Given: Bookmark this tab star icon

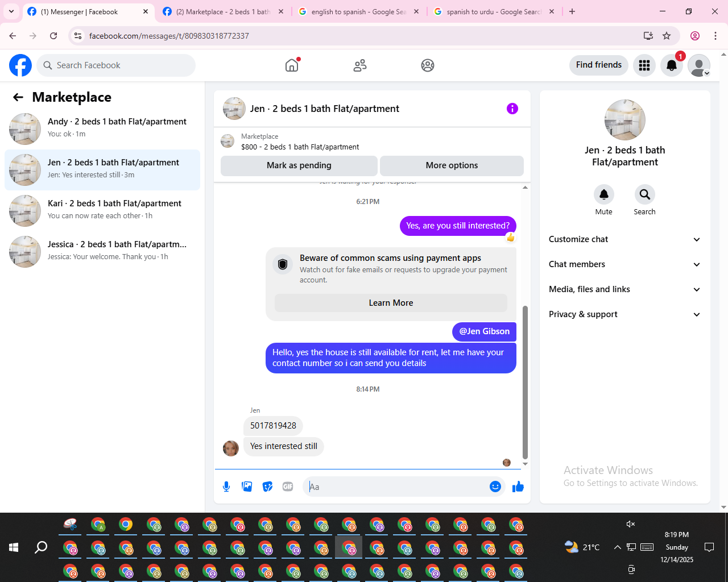Looking at the screenshot, I should [667, 36].
